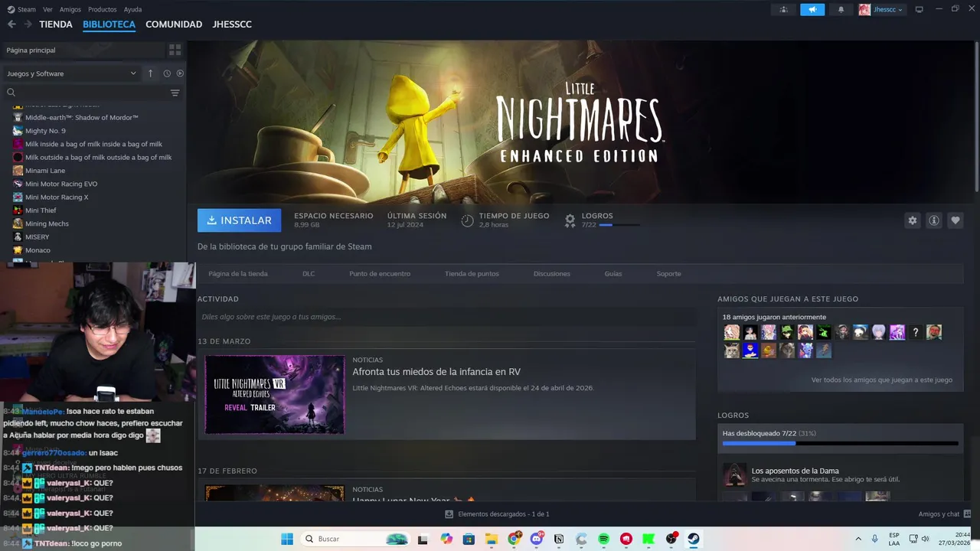Open Spotify from taskbar
Screen dimensions: 980x551
tap(603, 539)
